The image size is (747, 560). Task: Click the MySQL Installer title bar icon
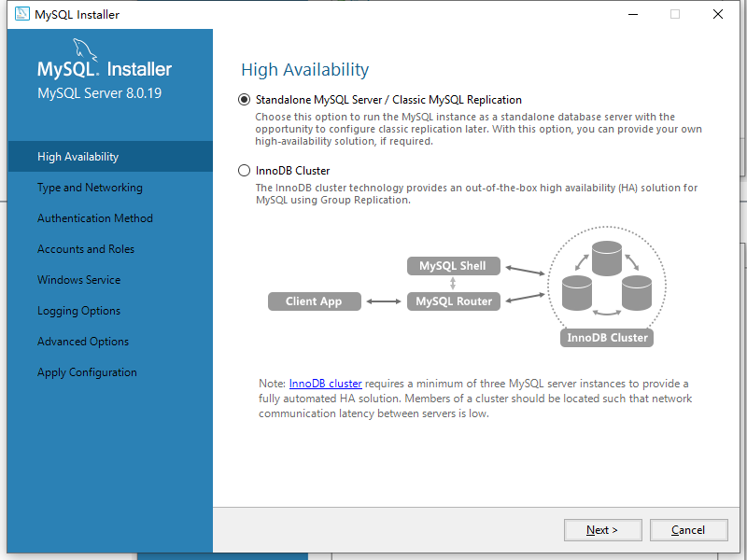(21, 14)
